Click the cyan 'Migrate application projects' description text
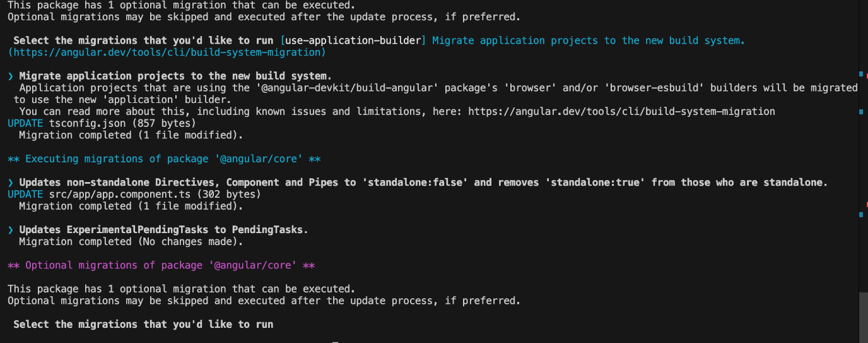Image resolution: width=868 pixels, height=343 pixels. click(x=588, y=40)
